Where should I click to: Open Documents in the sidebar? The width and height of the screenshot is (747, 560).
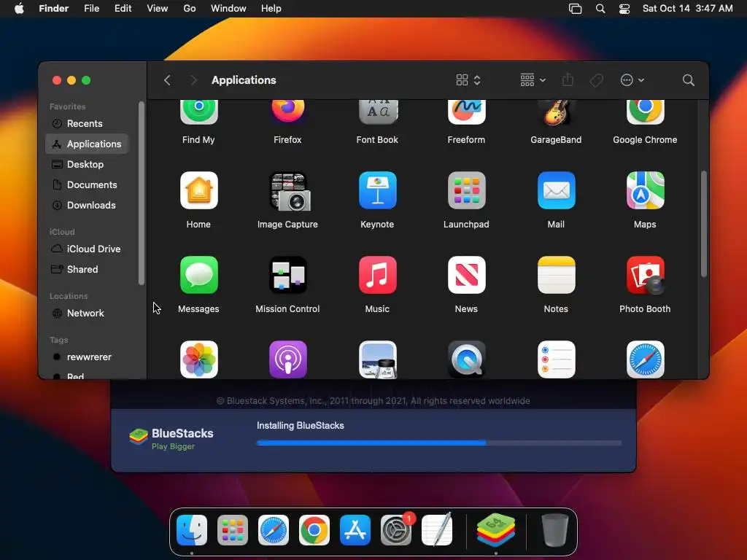point(87,184)
